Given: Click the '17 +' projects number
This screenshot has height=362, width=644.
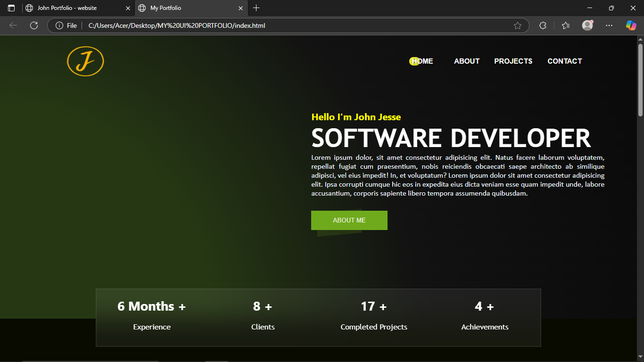Looking at the screenshot, I should (x=374, y=306).
